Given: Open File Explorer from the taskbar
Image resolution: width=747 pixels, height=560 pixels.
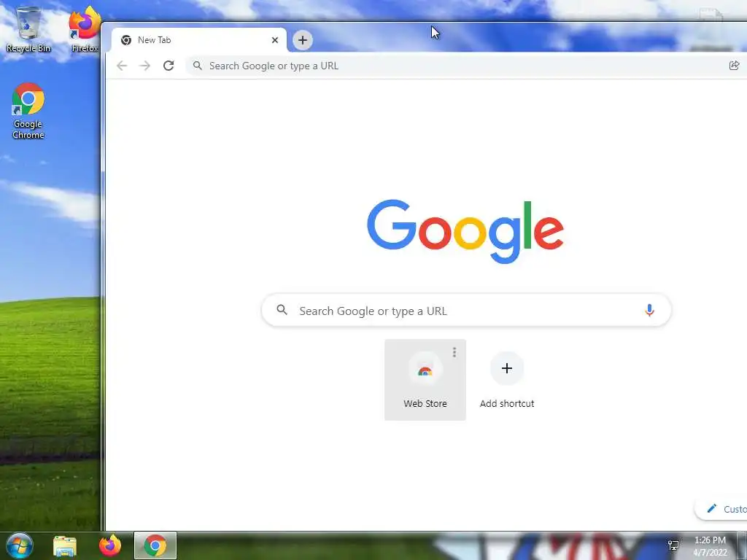Looking at the screenshot, I should point(65,546).
